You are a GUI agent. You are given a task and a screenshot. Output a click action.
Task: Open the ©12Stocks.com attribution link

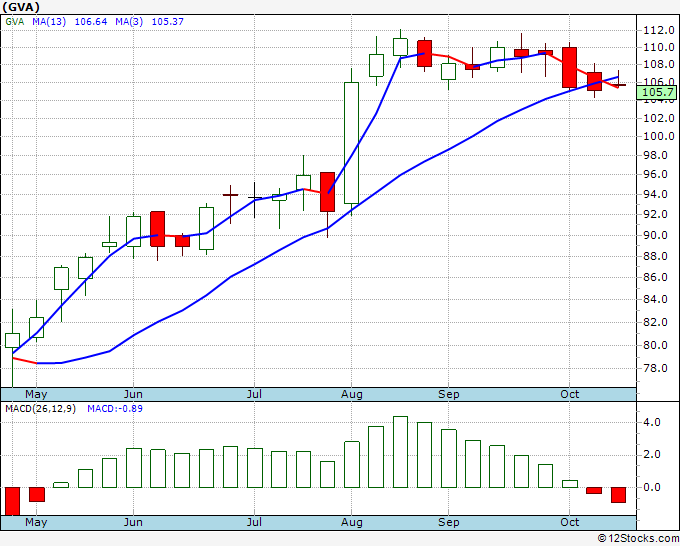pyautogui.click(x=638, y=539)
